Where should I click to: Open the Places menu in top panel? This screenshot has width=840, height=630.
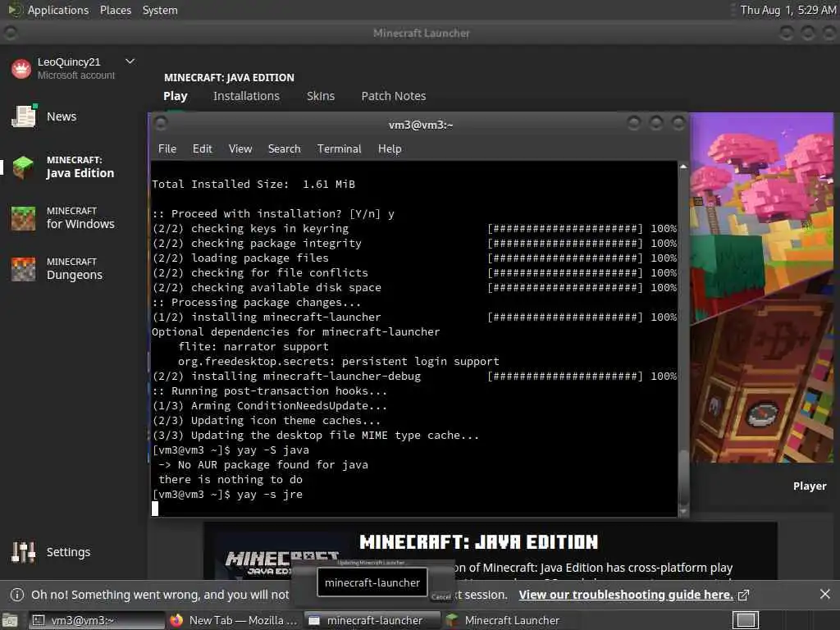[x=115, y=10]
